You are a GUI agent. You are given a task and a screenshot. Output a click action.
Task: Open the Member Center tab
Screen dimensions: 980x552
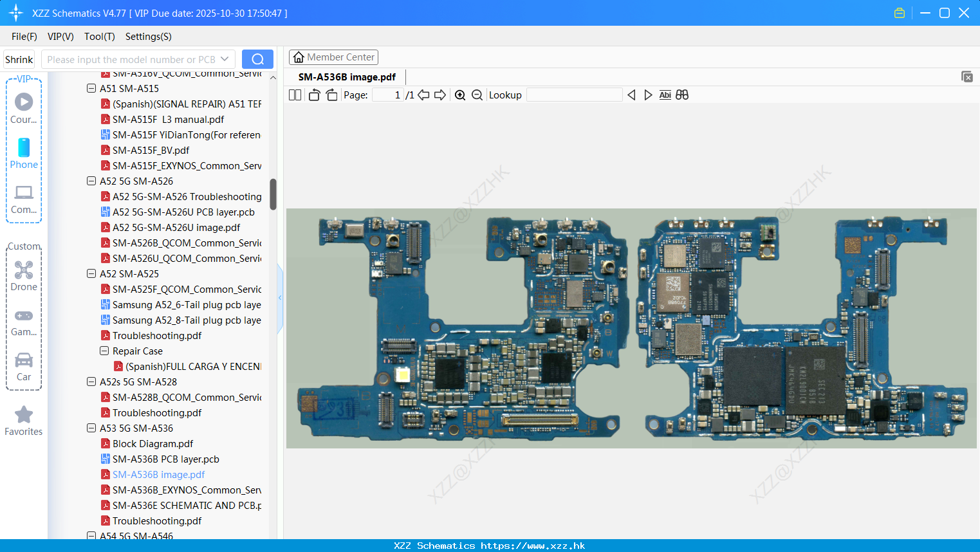(x=333, y=57)
